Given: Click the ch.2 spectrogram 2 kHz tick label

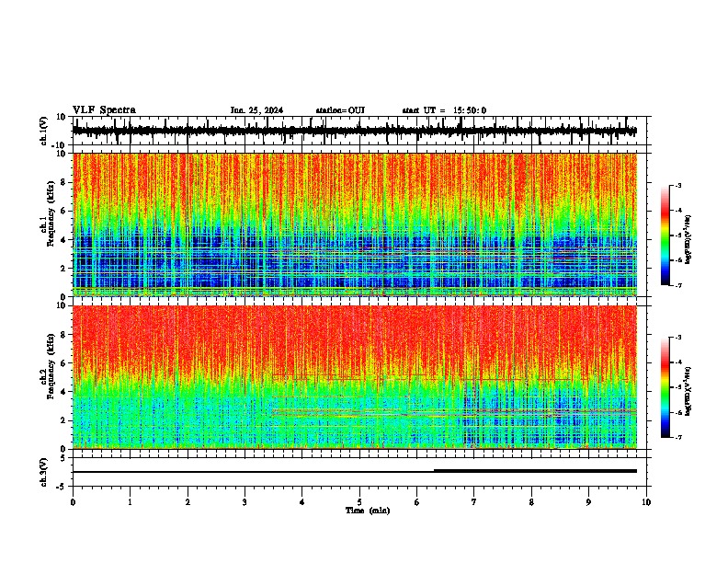Looking at the screenshot, I should tap(63, 420).
